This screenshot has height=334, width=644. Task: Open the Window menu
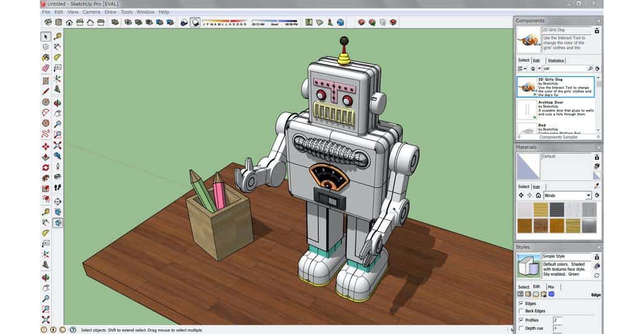tap(146, 12)
